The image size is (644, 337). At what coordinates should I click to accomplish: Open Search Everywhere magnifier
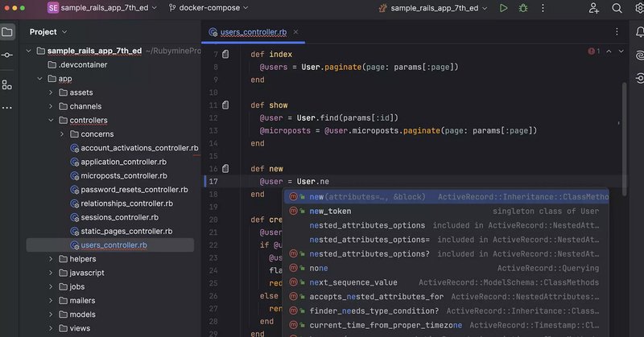point(617,8)
